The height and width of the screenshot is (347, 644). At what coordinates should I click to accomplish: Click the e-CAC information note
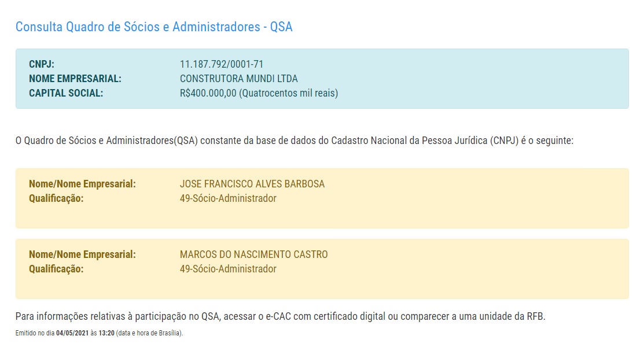point(281,316)
